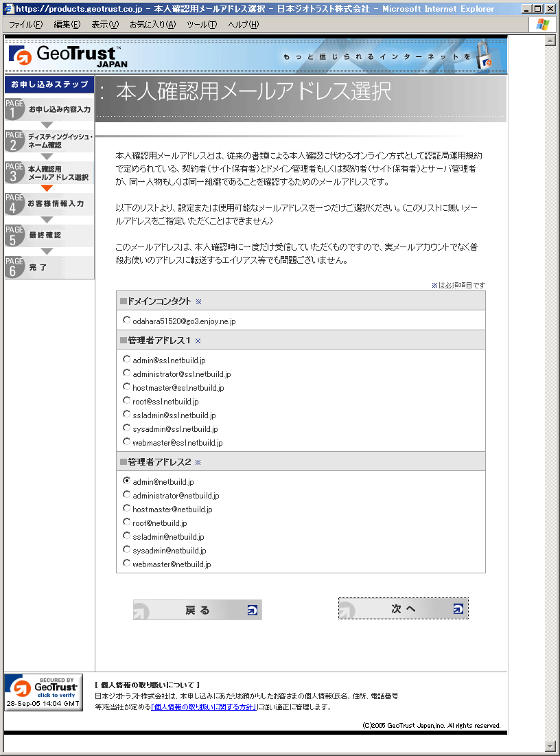Click the お申し込みステップ sidebar header

49,84
